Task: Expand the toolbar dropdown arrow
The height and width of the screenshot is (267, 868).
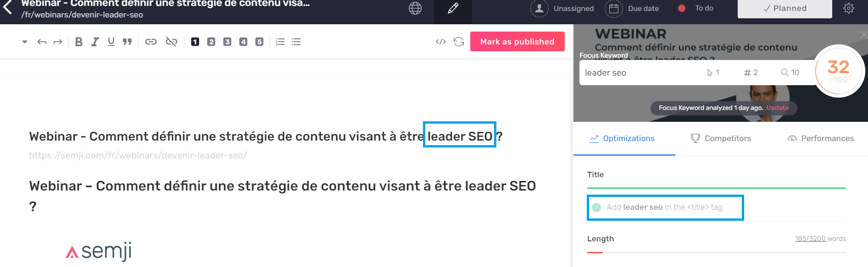Action: [x=25, y=42]
